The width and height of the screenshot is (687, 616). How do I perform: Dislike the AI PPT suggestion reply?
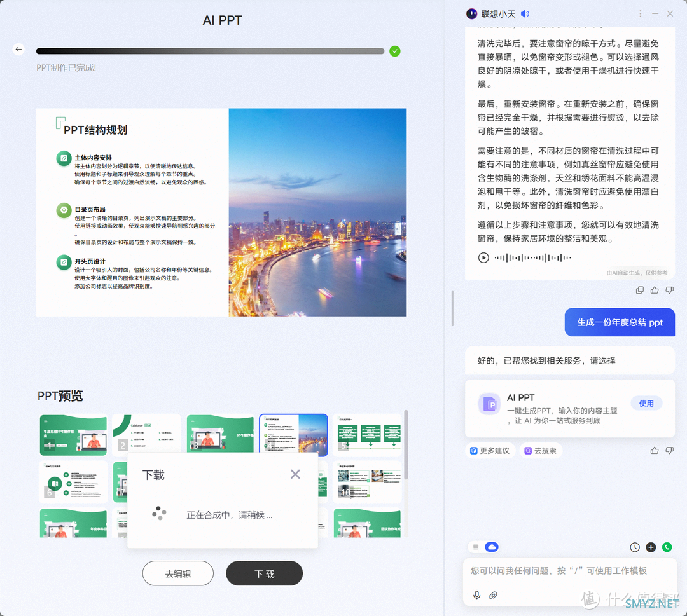669,451
